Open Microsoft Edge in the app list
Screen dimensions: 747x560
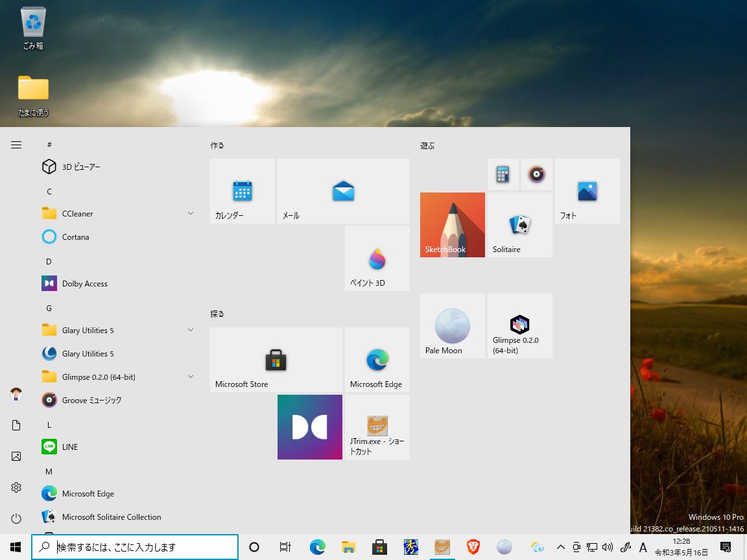coord(117,493)
